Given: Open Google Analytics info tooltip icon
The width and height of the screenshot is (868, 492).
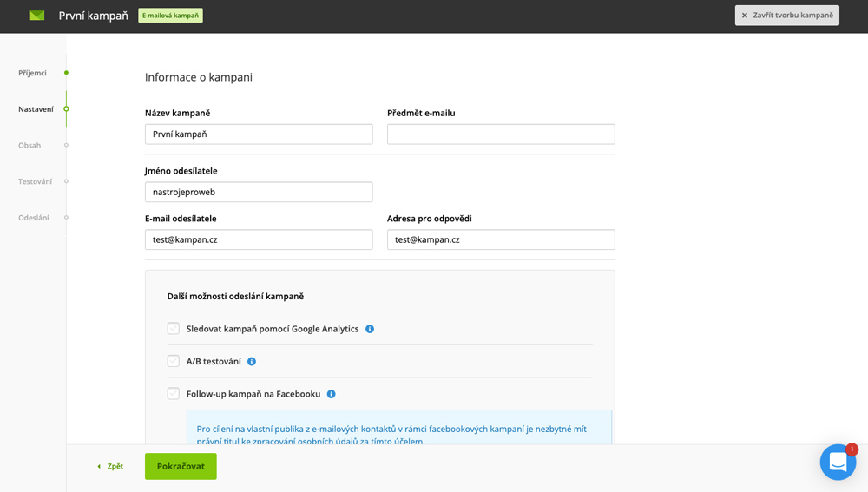Looking at the screenshot, I should coord(370,329).
